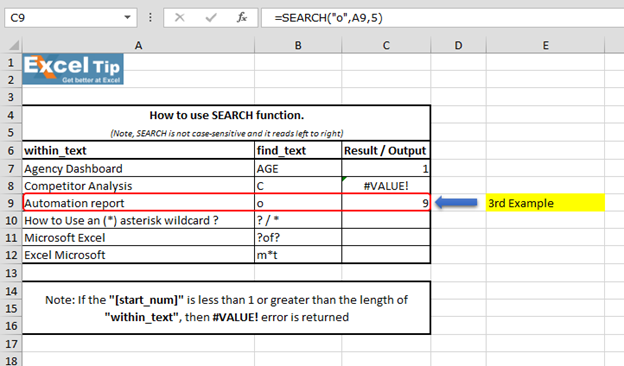This screenshot has width=624, height=366.
Task: Click the formula bar SEARCH formula text
Action: (328, 18)
